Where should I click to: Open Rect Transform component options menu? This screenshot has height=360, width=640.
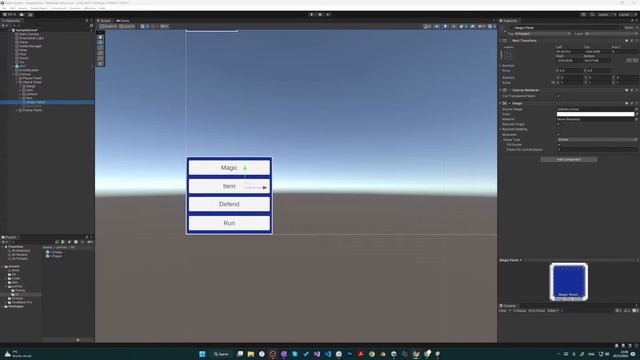[636, 41]
